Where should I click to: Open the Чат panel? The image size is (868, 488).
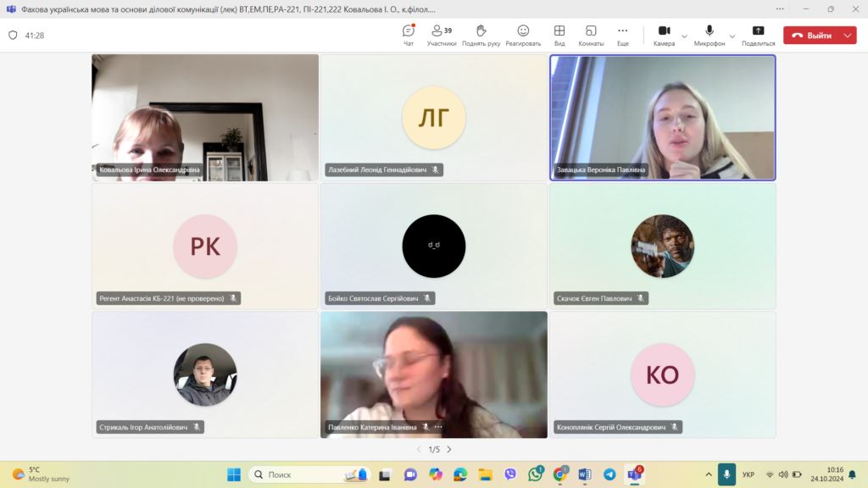pos(409,35)
